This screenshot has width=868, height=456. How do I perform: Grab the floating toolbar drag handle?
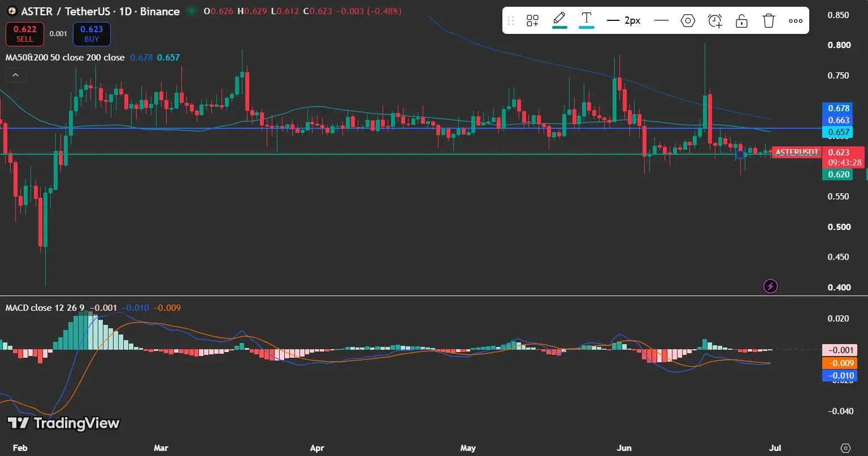(511, 21)
